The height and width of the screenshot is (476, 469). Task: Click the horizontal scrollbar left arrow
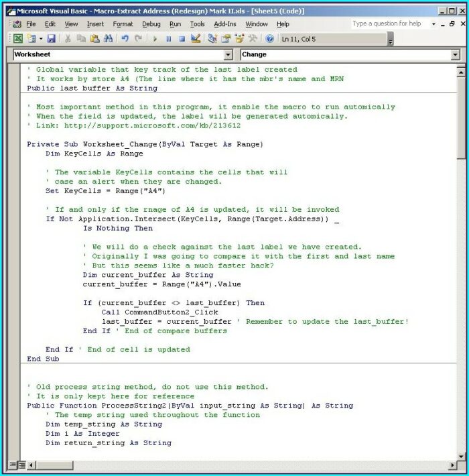tap(31, 465)
